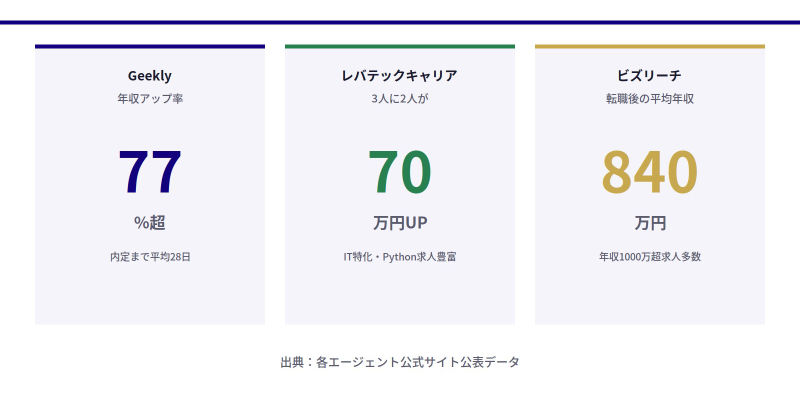Click the 3人に2人が subtitle

(x=400, y=99)
